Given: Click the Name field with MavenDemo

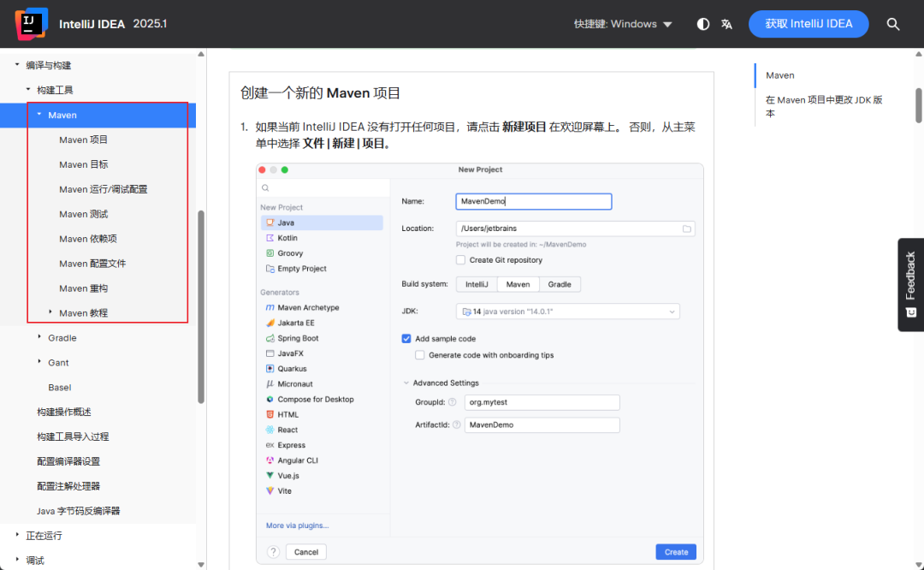Looking at the screenshot, I should coord(534,202).
